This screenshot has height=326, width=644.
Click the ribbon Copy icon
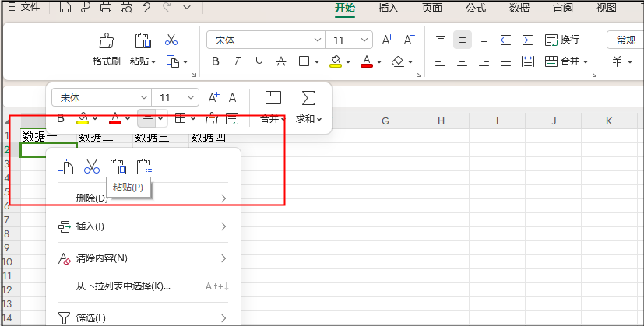[174, 61]
